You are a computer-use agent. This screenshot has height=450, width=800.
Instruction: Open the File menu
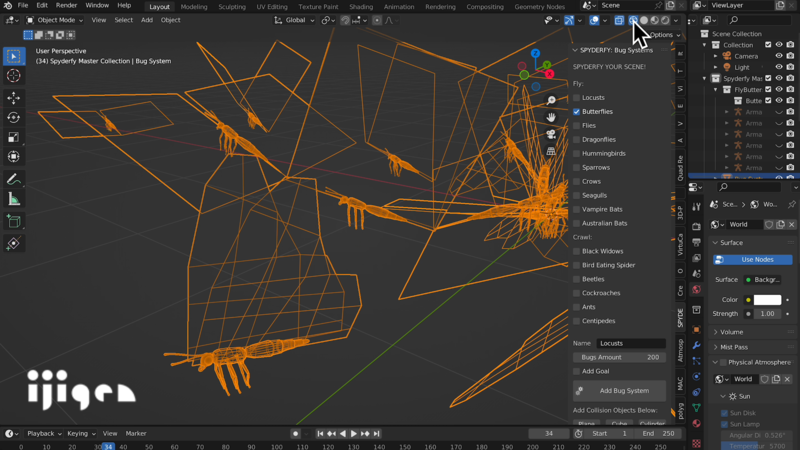23,6
